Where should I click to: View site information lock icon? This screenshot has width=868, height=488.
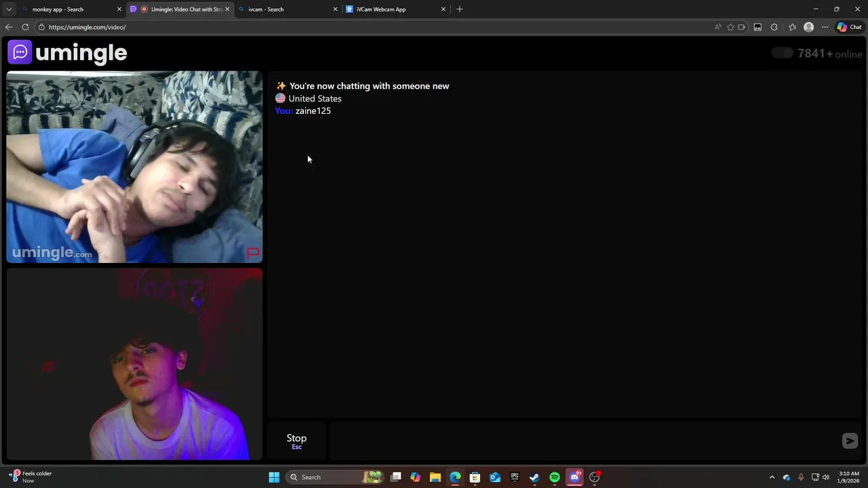pyautogui.click(x=41, y=27)
